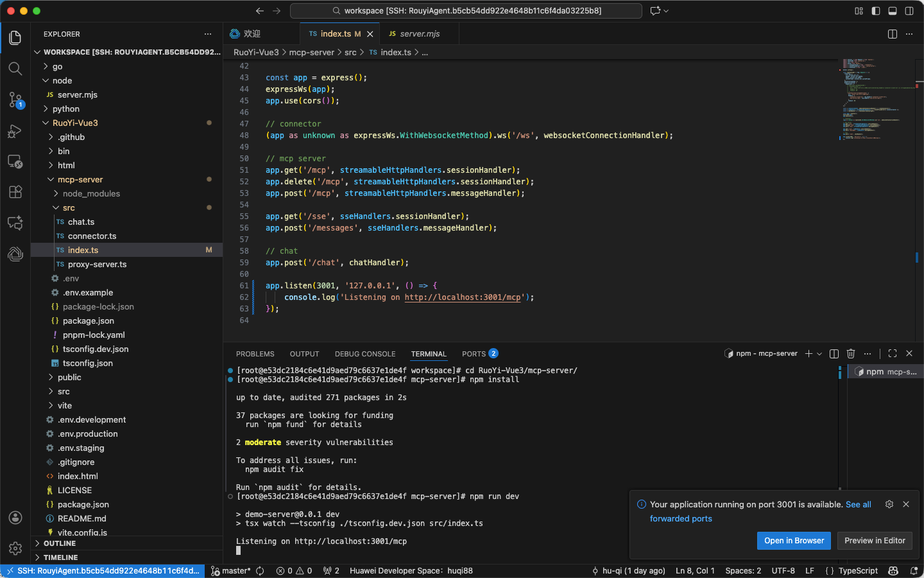Click the Open in Browser button
Viewport: 924px width, 578px height.
[794, 541]
